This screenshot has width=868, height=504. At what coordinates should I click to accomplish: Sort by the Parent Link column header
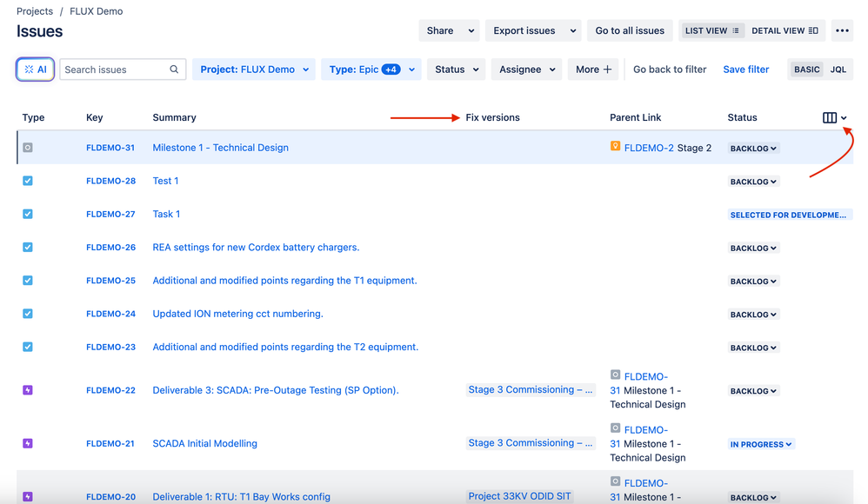pos(636,117)
